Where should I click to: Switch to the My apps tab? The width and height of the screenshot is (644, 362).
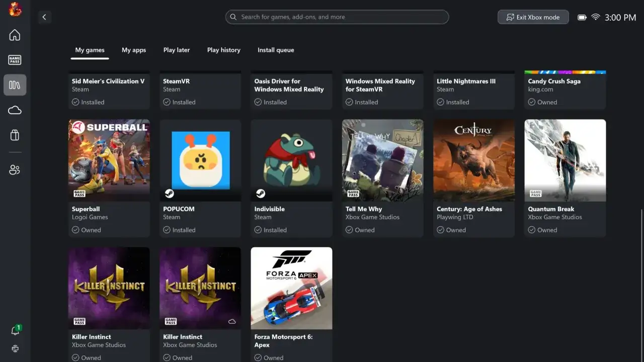tap(134, 50)
